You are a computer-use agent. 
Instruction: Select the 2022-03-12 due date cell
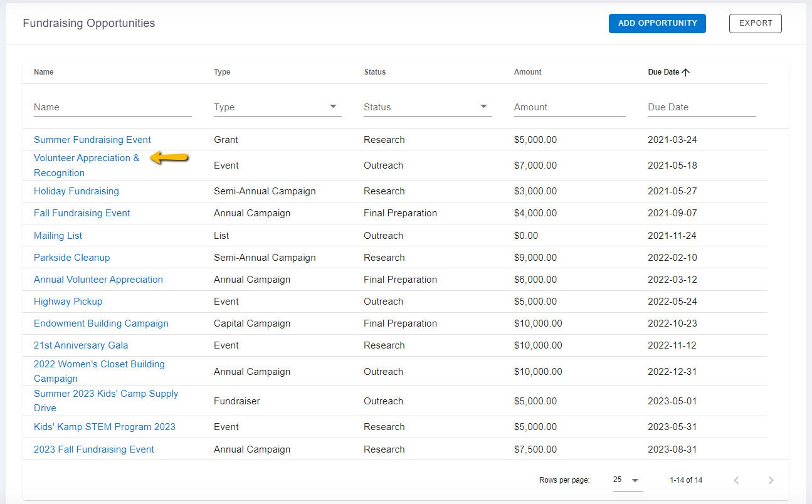672,280
